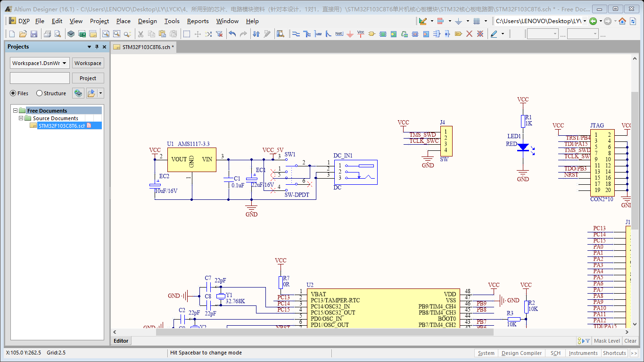
Task: Open the Design menu
Action: coord(147,21)
